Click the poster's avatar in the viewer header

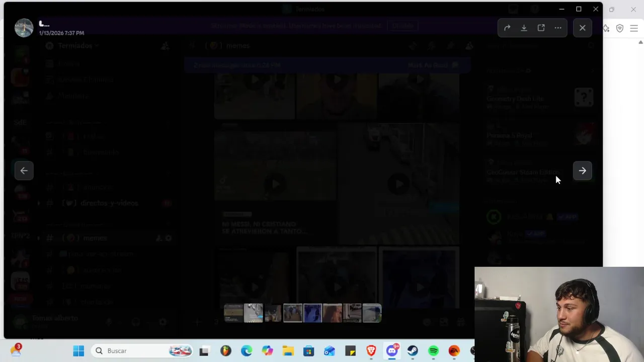click(x=24, y=28)
